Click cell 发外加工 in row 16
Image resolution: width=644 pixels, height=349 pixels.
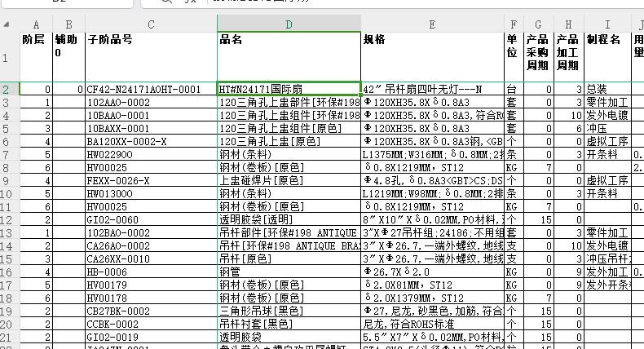(x=607, y=272)
